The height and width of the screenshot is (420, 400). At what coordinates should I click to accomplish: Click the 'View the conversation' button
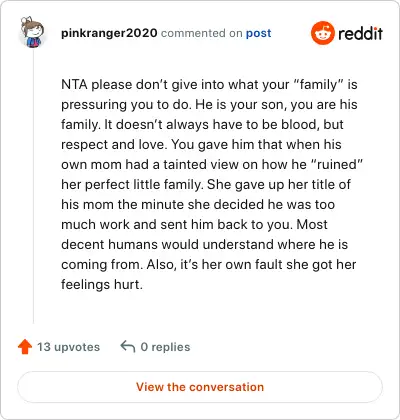pos(200,387)
